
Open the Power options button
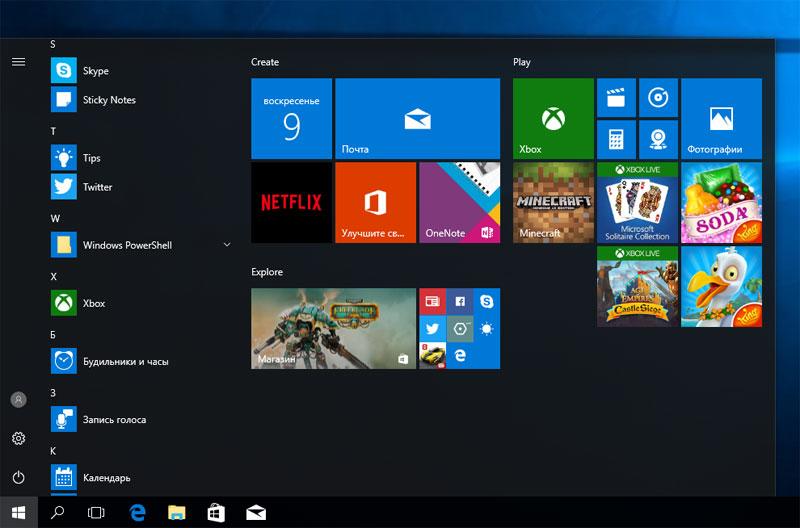[18, 478]
